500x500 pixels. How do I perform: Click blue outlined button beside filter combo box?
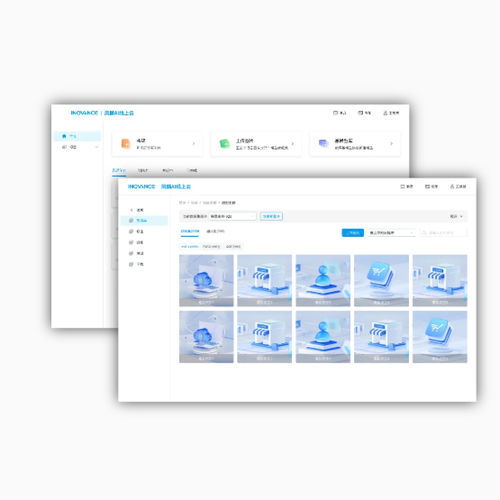[271, 216]
